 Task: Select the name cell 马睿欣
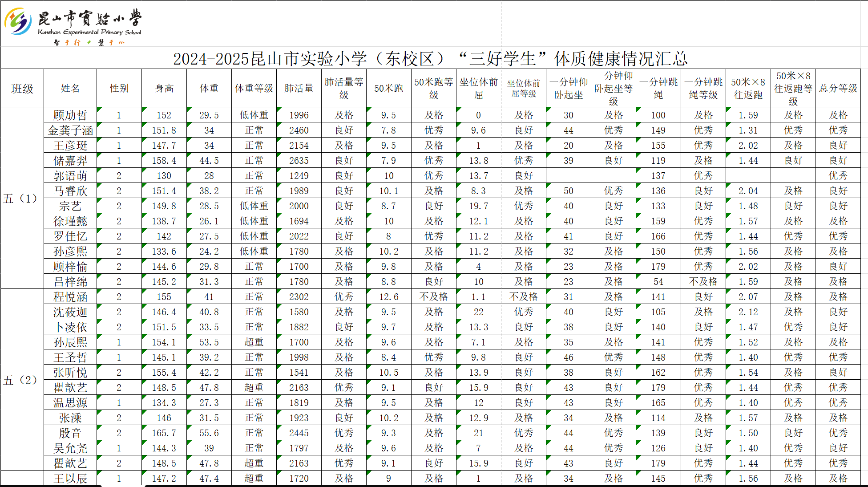point(70,191)
